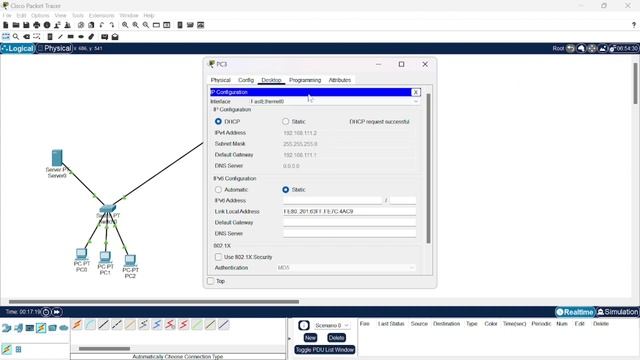Click the help question mark icon
Screen dimensions: 640x360
pyautogui.click(x=634, y=25)
